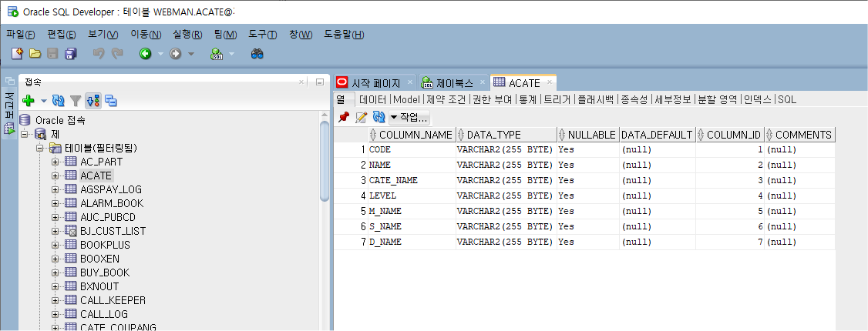
Task: Refresh the connections tree
Action: click(58, 101)
